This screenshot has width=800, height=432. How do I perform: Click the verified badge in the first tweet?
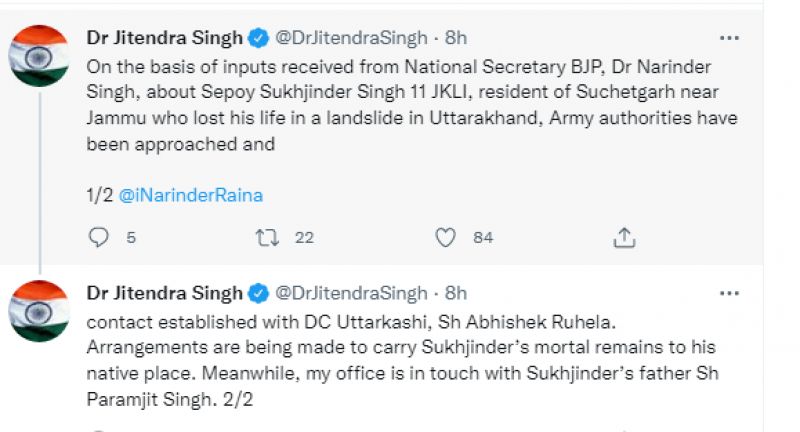pos(258,38)
